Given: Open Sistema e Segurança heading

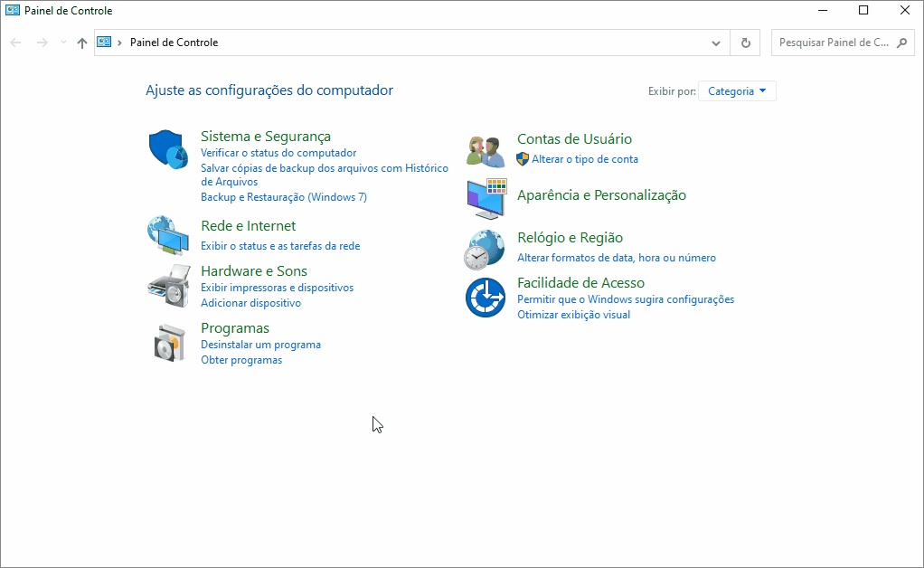Looking at the screenshot, I should (266, 136).
